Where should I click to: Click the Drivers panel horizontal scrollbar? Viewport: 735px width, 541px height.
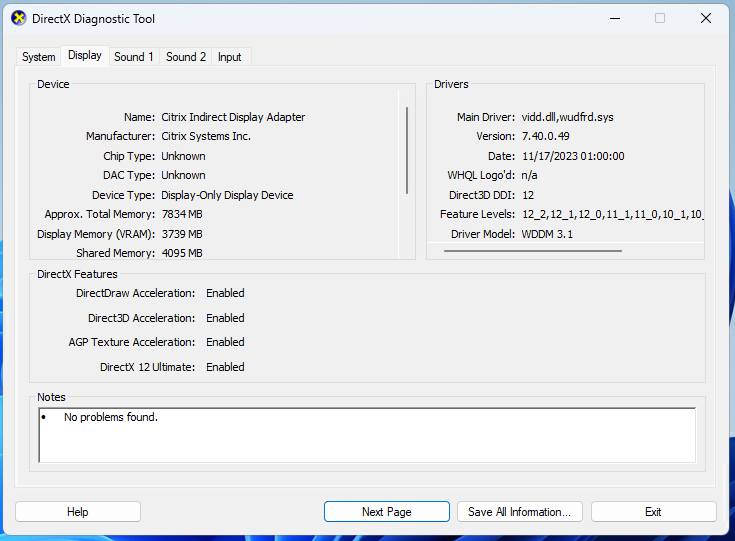point(532,250)
